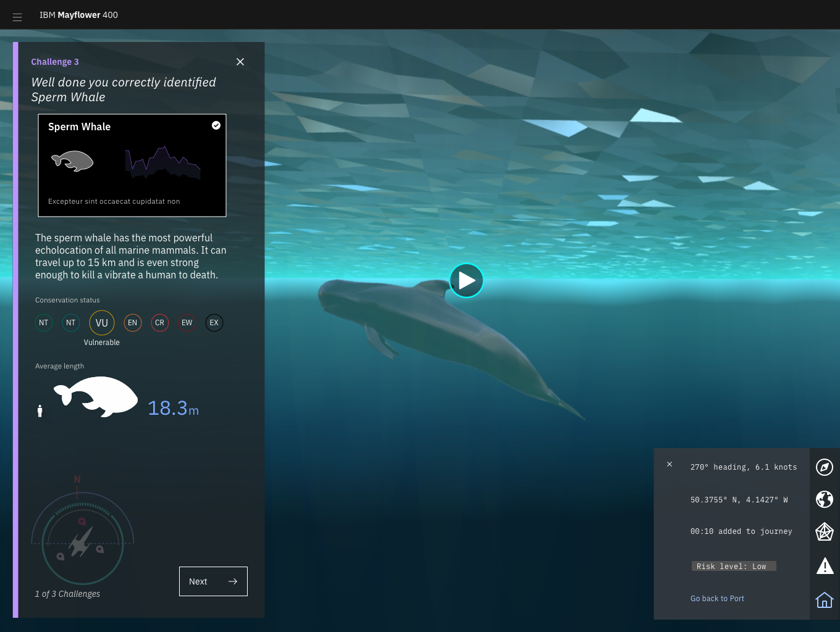840x632 pixels.
Task: Click the 1 of 3 Challenges text
Action: pos(67,594)
